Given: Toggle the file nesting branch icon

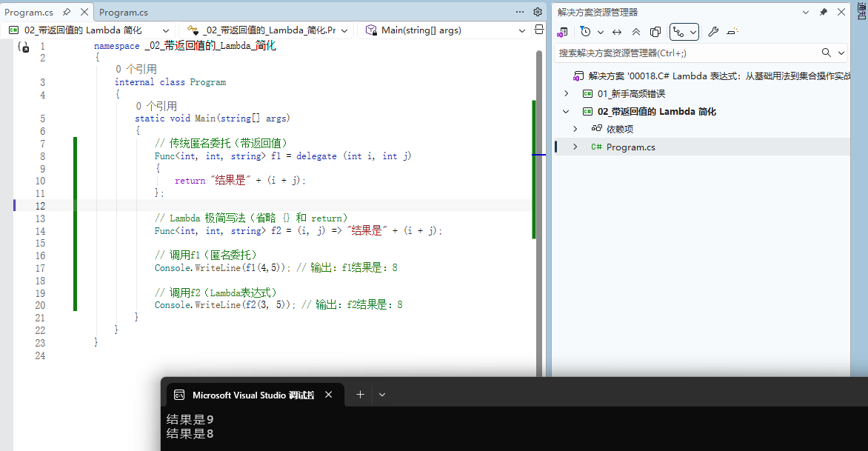Looking at the screenshot, I should (x=678, y=32).
